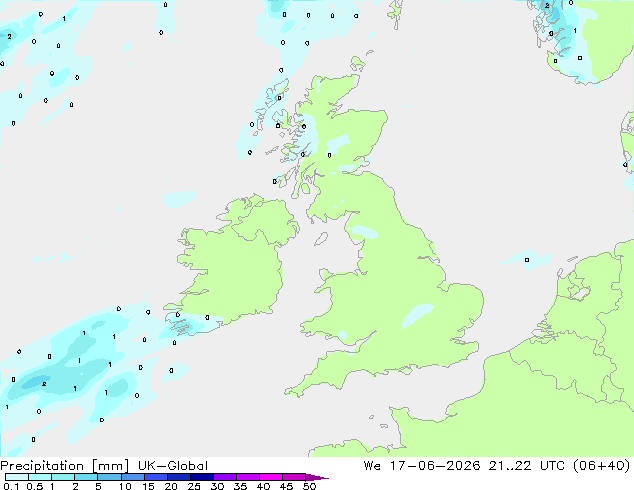Image resolution: width=634 pixels, height=490 pixels.
Task: Click the "[mm]" unit label
Action: [x=110, y=466]
